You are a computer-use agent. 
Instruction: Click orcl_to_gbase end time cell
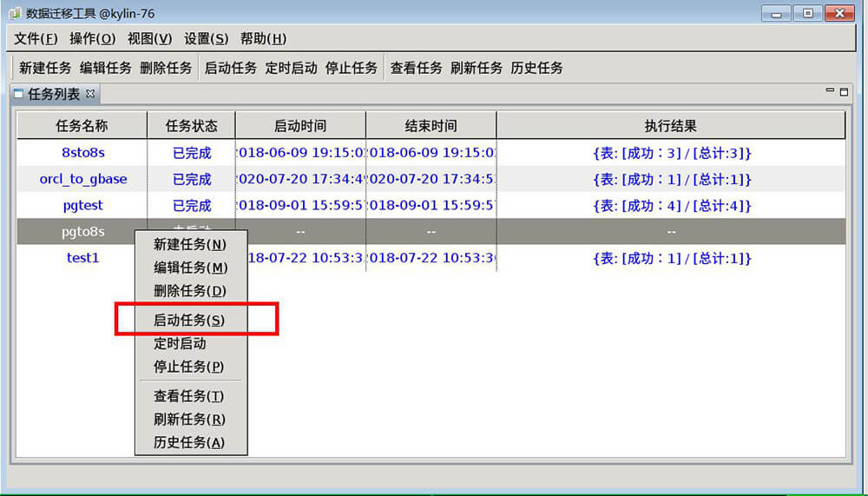pyautogui.click(x=431, y=180)
